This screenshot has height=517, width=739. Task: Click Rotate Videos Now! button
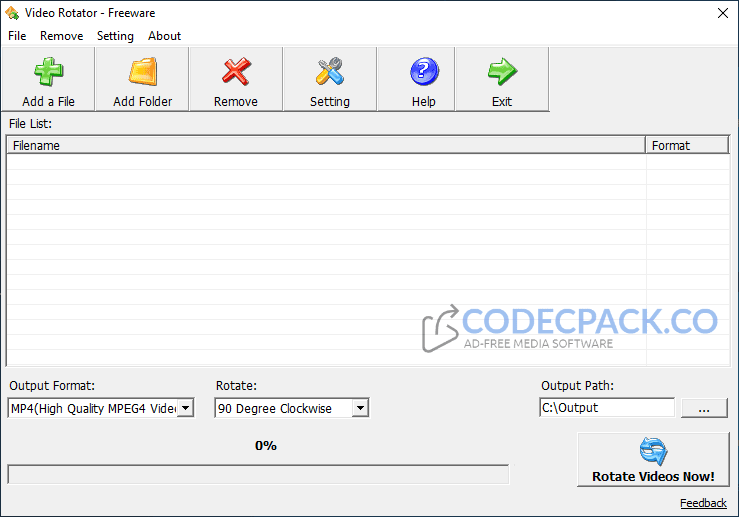653,460
